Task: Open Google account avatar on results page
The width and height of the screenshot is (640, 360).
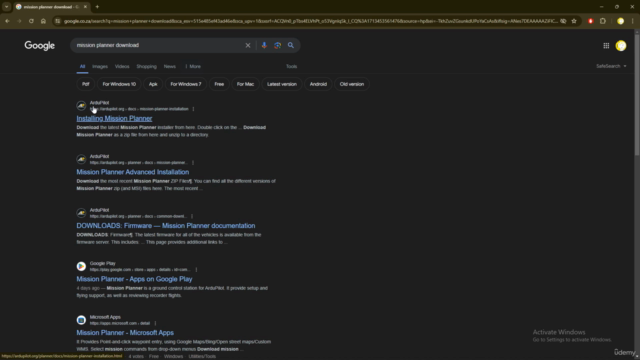Action: pos(621,46)
